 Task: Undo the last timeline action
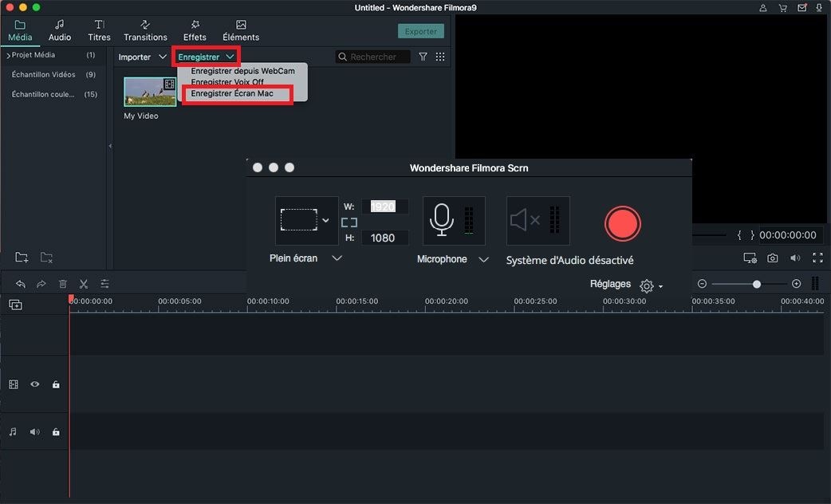coord(21,284)
